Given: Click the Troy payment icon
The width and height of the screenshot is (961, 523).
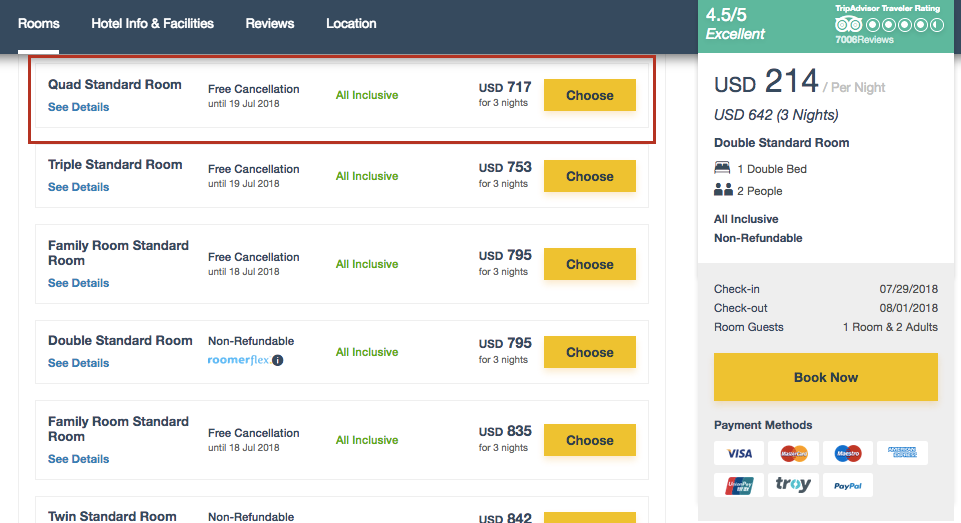Looking at the screenshot, I should click(794, 485).
